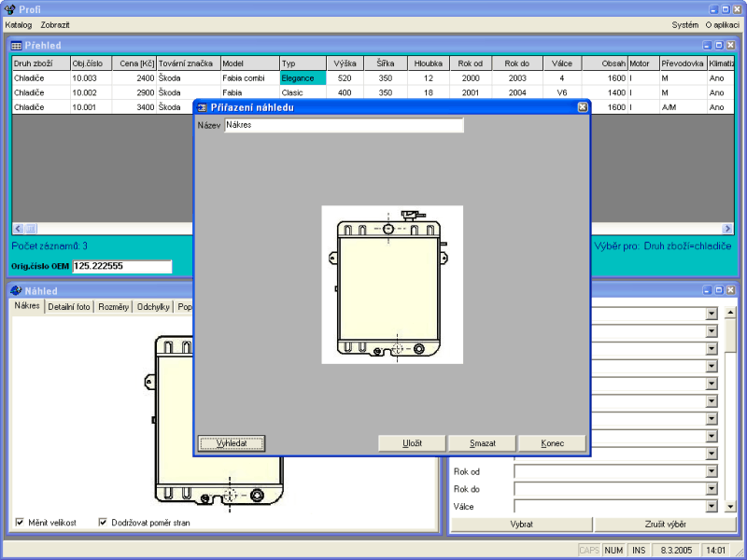Click the Vyhledat button
The width and height of the screenshot is (747, 560).
point(232,443)
